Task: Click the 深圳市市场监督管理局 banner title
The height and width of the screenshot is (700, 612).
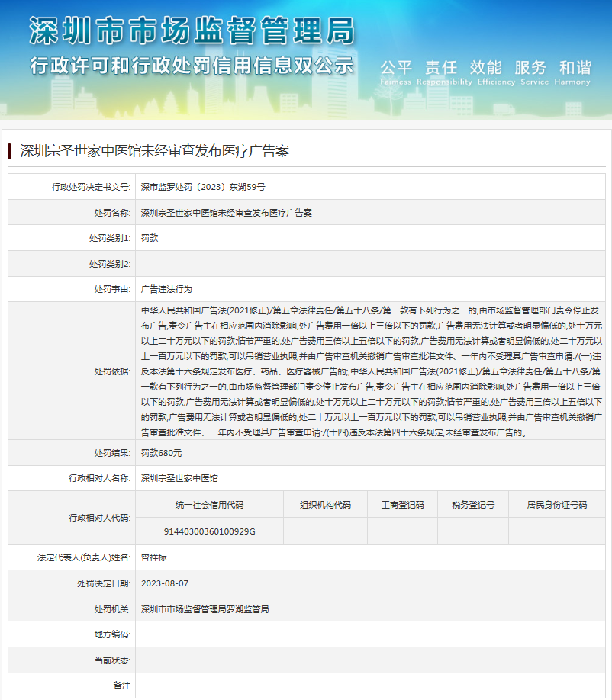Action: tap(191, 31)
